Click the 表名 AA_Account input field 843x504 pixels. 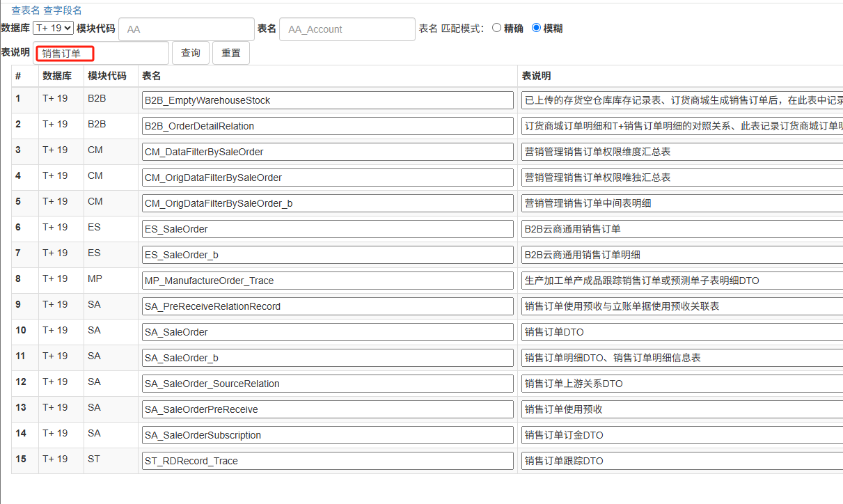[347, 29]
